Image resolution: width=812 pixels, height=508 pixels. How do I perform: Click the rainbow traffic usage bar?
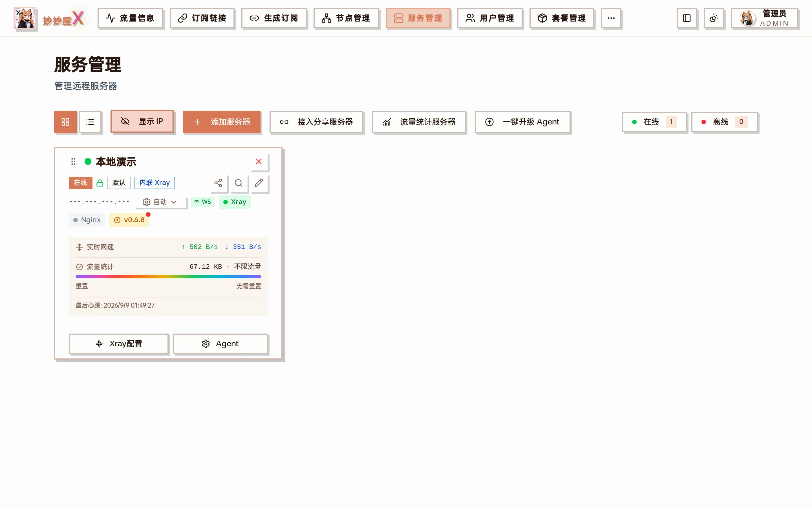click(x=168, y=277)
